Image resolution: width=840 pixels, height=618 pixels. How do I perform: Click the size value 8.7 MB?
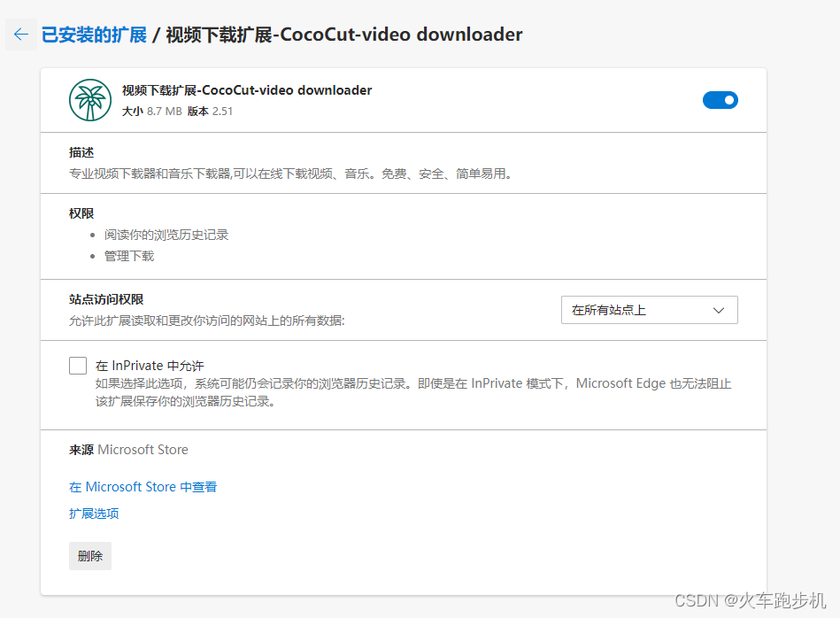(x=165, y=112)
